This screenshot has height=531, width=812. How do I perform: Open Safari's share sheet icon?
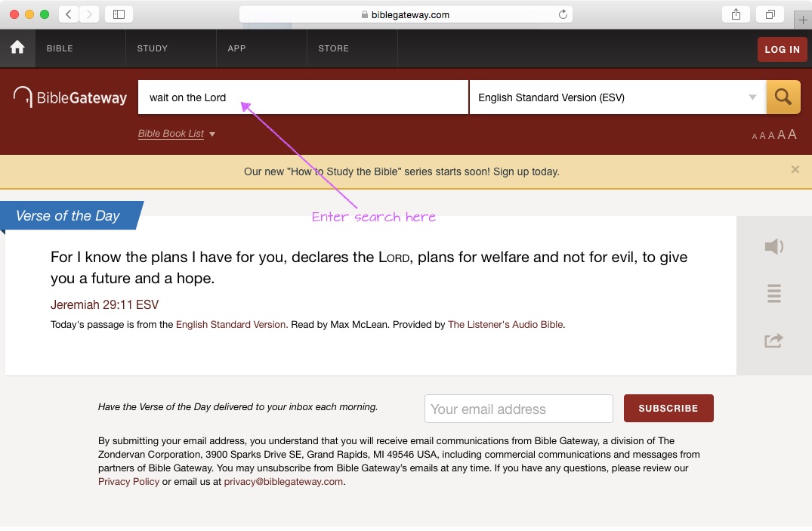pos(735,14)
